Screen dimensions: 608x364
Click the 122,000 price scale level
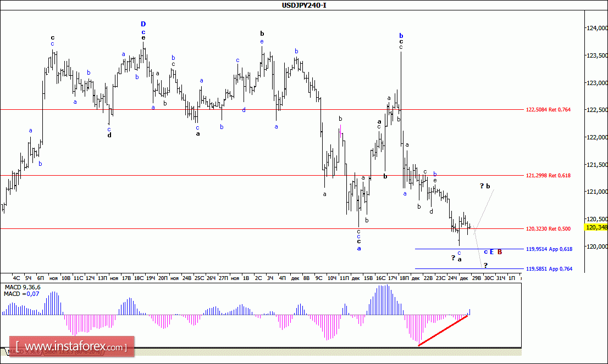tap(598, 137)
